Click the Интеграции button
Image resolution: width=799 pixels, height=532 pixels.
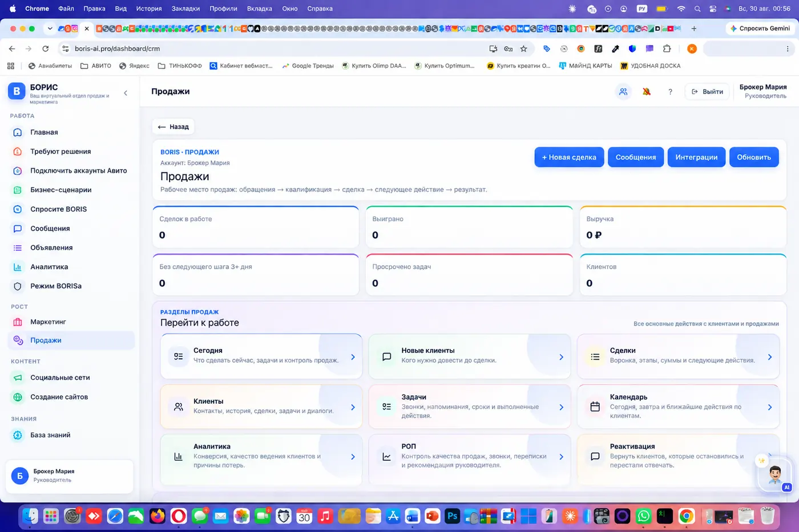click(696, 157)
